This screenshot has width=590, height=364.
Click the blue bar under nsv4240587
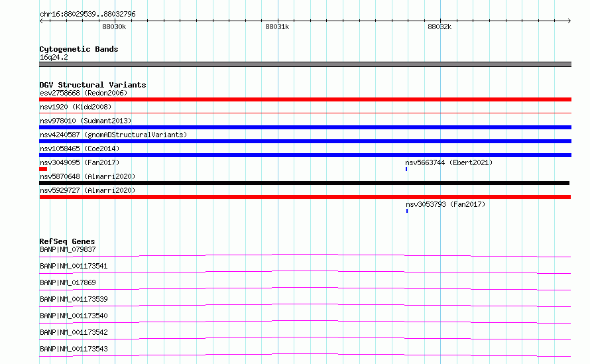[x=305, y=141]
